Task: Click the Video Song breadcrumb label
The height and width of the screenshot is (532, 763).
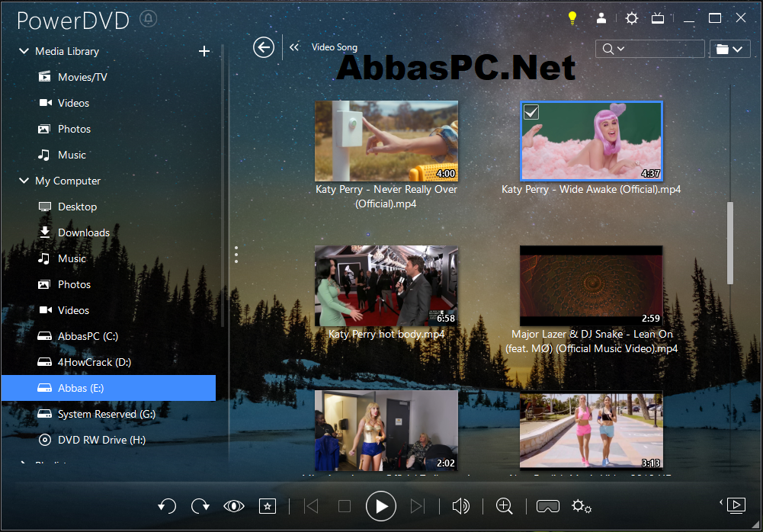Action: click(335, 47)
